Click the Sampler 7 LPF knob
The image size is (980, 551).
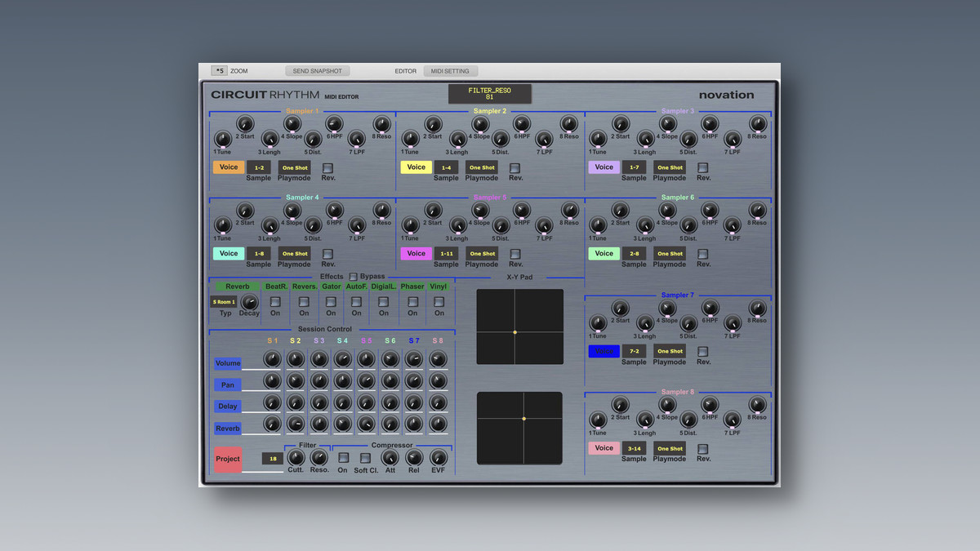(733, 322)
